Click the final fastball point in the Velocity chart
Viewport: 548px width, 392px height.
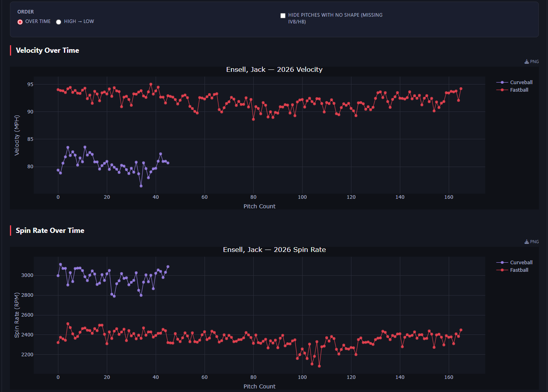tap(461, 89)
